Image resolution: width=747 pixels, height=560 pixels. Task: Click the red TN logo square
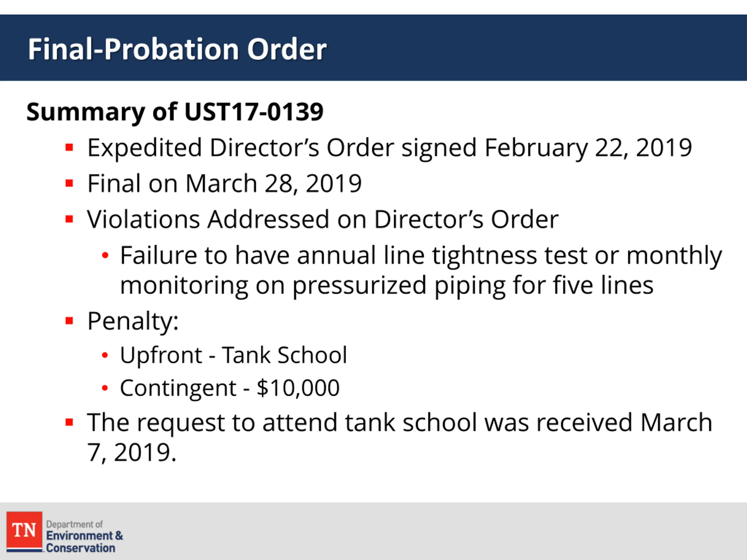24,530
